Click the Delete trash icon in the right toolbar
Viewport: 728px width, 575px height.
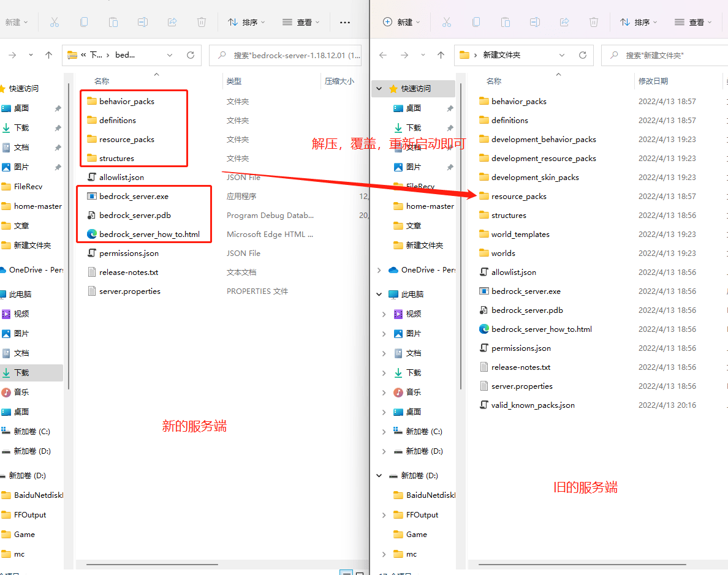(x=593, y=22)
